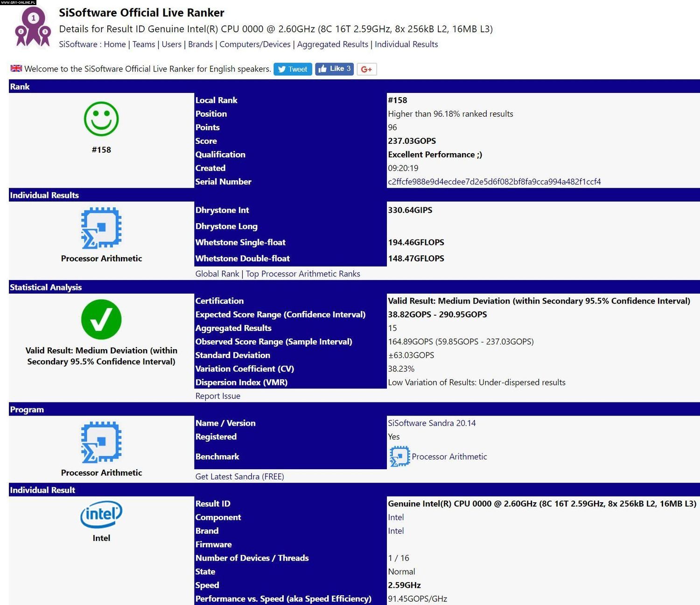Open the SiSoftware Sandra 20.14 link

point(432,423)
